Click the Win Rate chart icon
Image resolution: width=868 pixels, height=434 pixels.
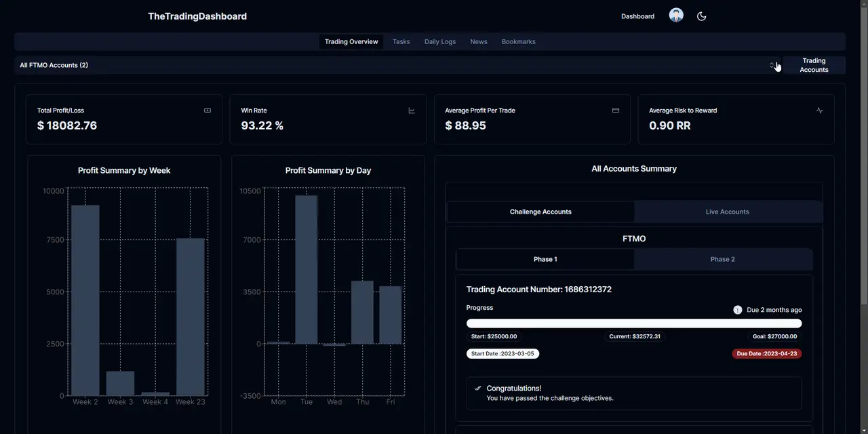[412, 111]
